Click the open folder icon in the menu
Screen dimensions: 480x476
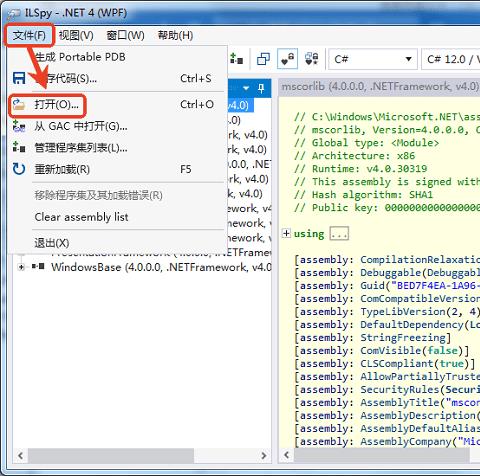[x=19, y=105]
